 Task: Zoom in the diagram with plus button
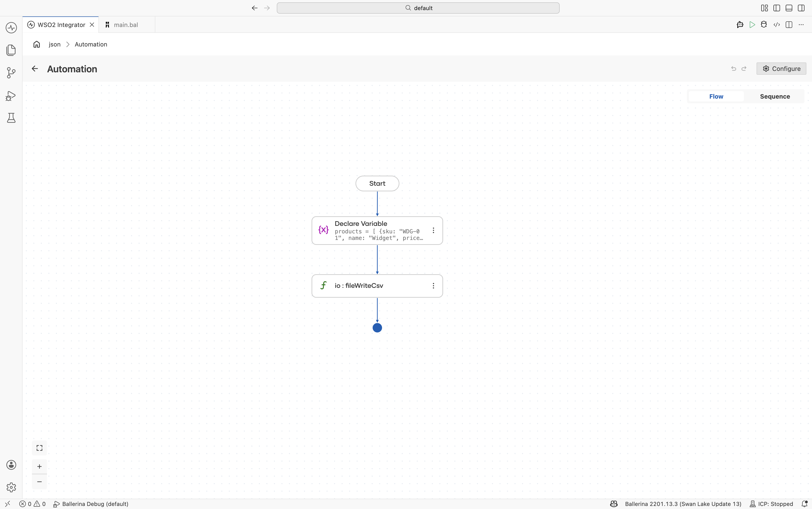coord(39,466)
